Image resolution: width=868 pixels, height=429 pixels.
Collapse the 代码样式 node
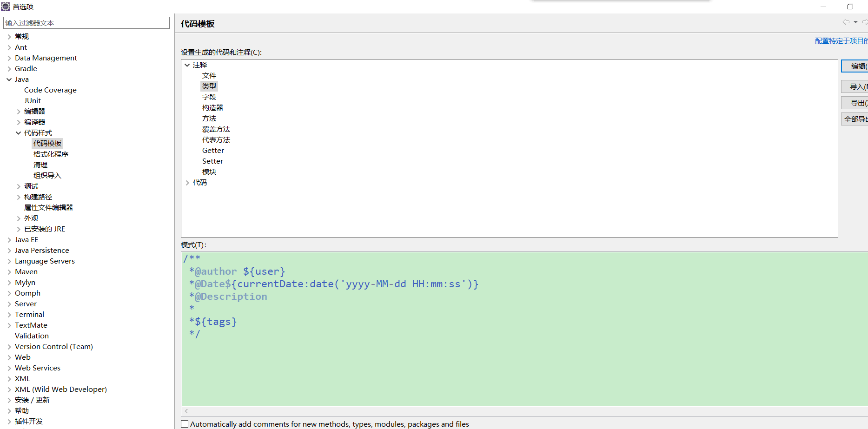point(19,133)
